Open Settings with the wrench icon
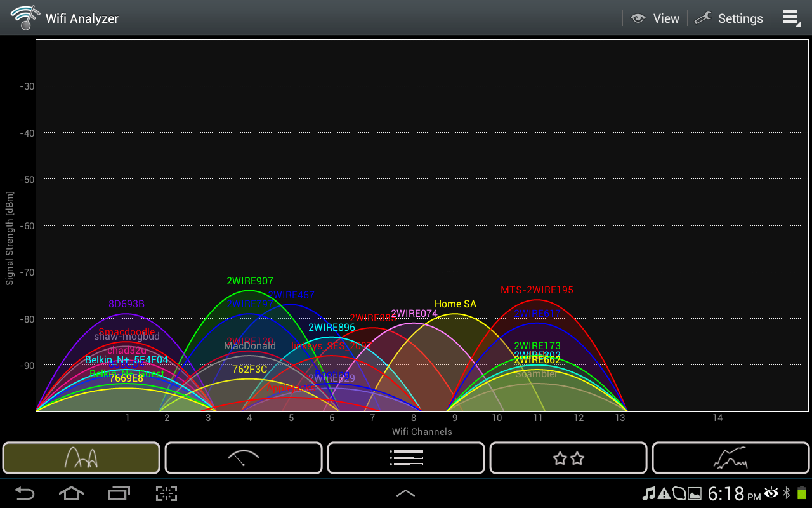The height and width of the screenshot is (508, 812). click(x=729, y=18)
